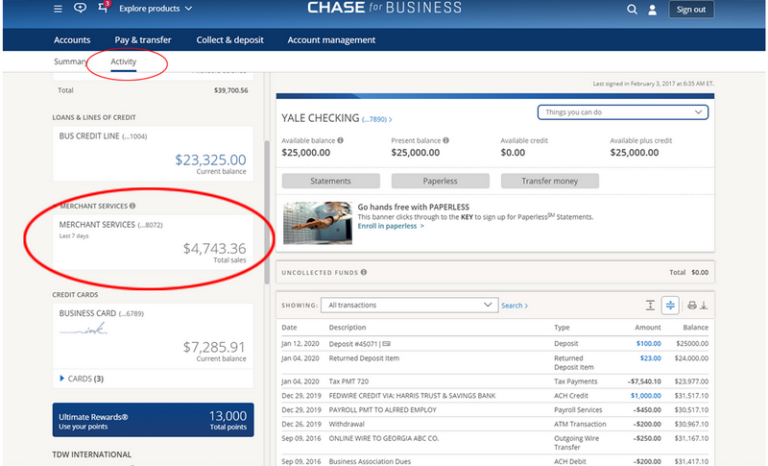
Task: Open the All transactions filter dropdown
Action: 409,305
